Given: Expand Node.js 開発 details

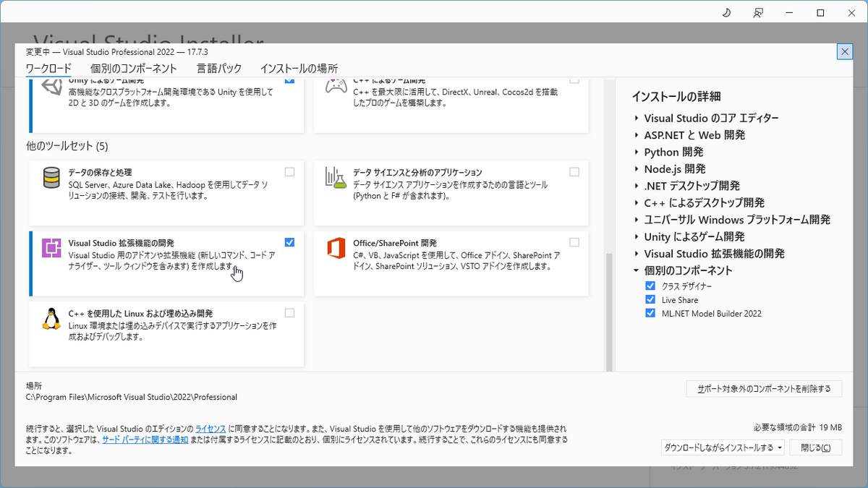Looking at the screenshot, I should [636, 169].
